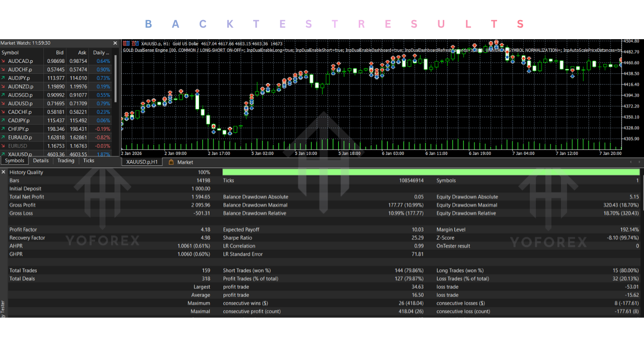The image size is (644, 362).
Task: Click the Total Deals value 318
Action: click(x=205, y=279)
